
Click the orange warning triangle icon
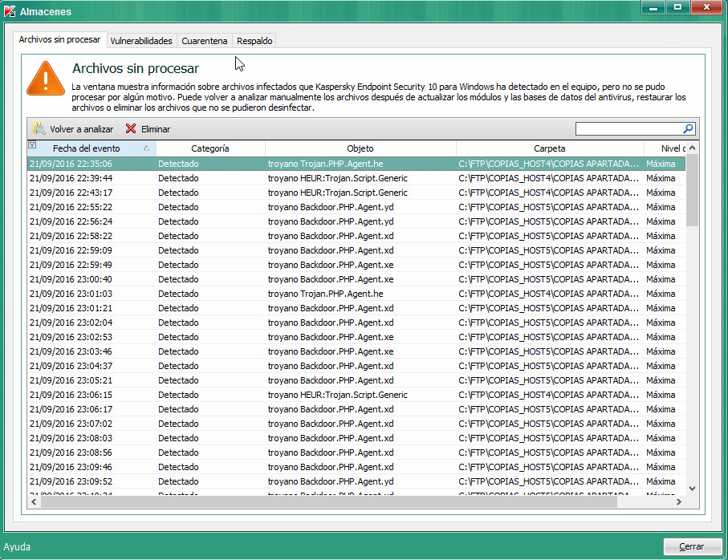[45, 79]
